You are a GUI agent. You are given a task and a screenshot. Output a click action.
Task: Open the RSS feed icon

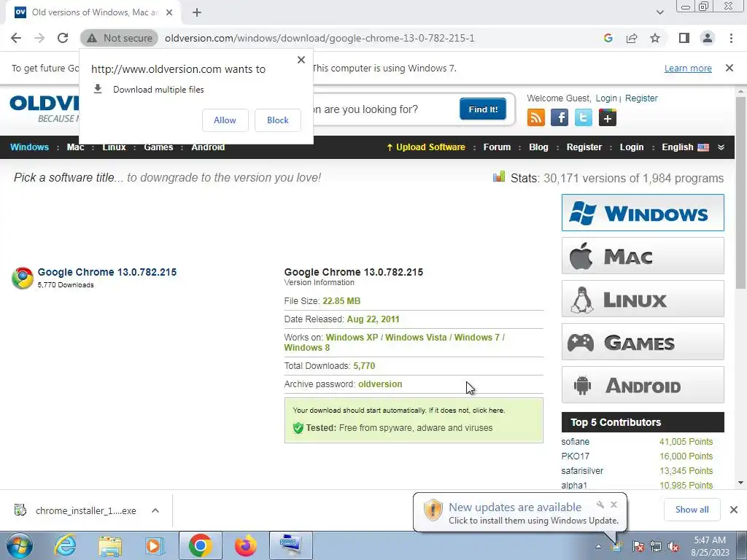536,117
